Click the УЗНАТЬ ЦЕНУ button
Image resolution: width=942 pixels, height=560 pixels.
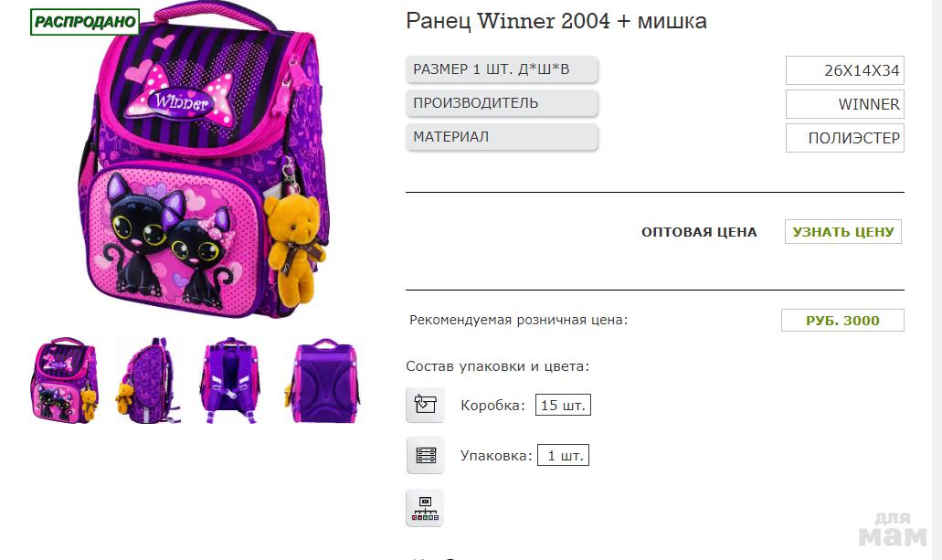(x=843, y=232)
